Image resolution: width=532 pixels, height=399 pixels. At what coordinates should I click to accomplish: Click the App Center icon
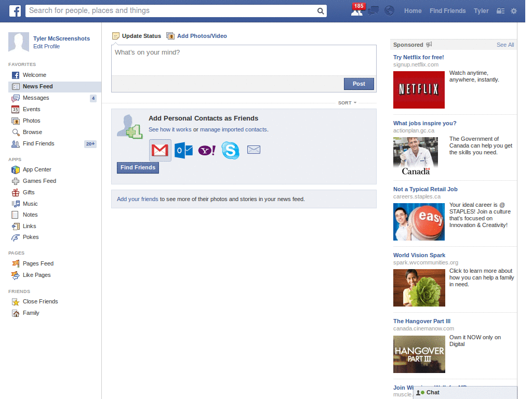pos(16,170)
